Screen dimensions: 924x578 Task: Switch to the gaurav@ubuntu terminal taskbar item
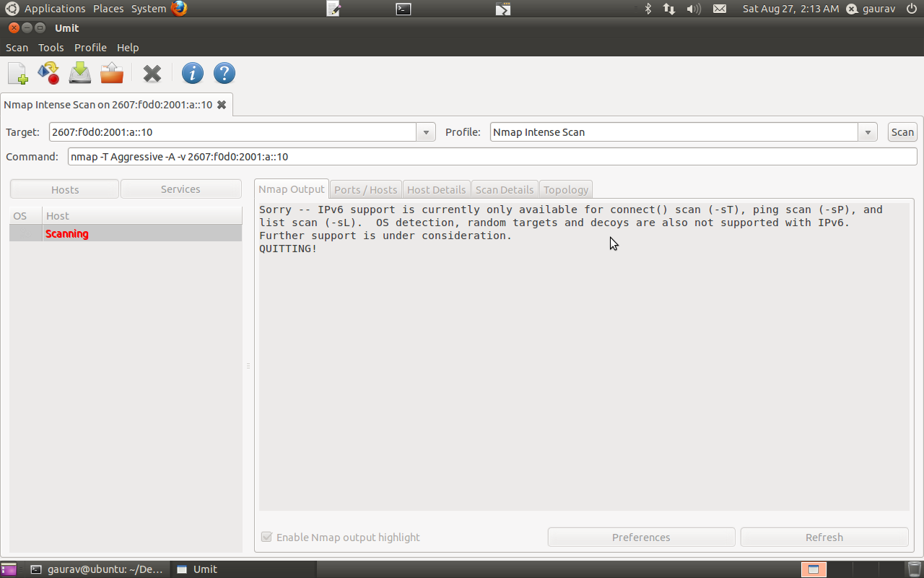[x=98, y=569]
